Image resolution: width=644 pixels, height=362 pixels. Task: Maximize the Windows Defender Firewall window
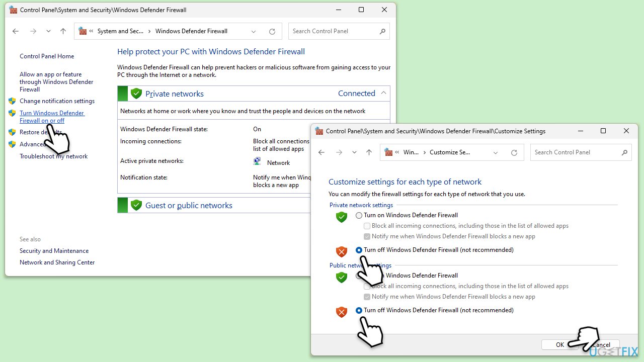coord(361,10)
